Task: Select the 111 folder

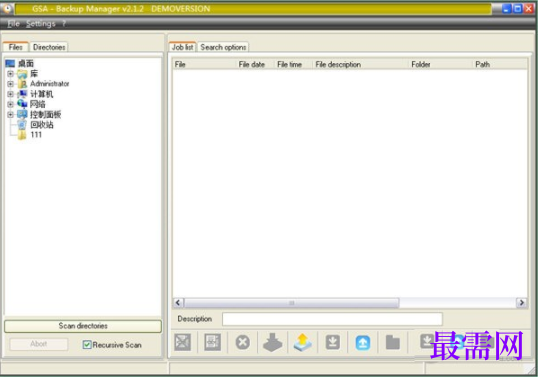Action: [x=36, y=135]
